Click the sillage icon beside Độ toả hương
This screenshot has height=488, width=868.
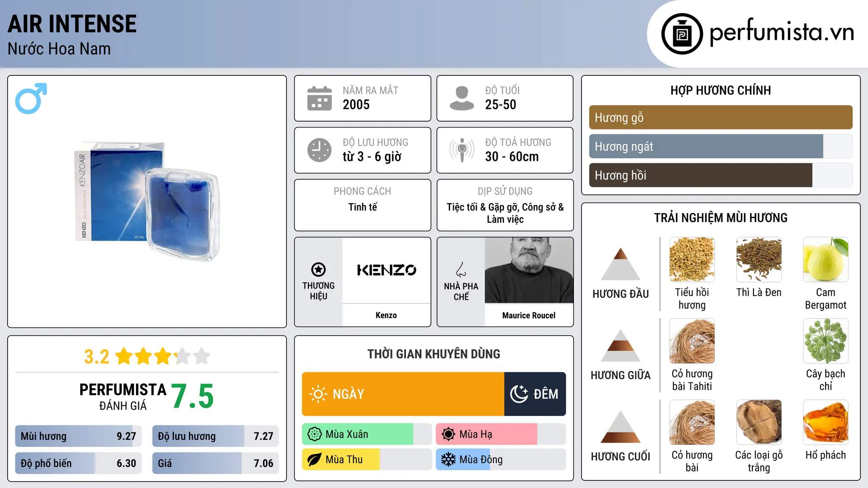pyautogui.click(x=462, y=150)
